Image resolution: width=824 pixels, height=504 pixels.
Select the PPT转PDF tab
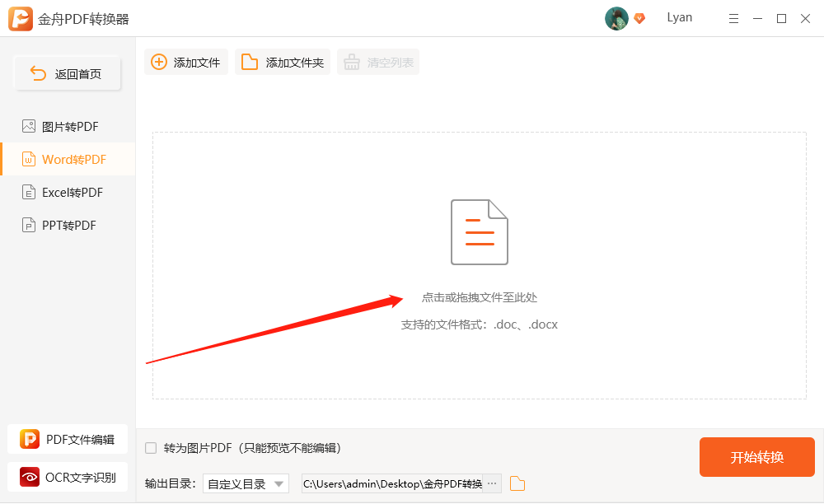[x=68, y=225]
